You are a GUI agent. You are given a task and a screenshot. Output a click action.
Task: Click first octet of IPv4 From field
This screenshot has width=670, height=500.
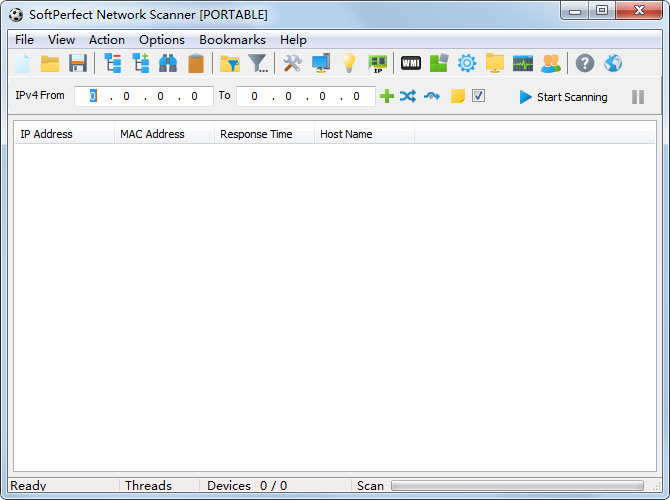click(x=93, y=97)
